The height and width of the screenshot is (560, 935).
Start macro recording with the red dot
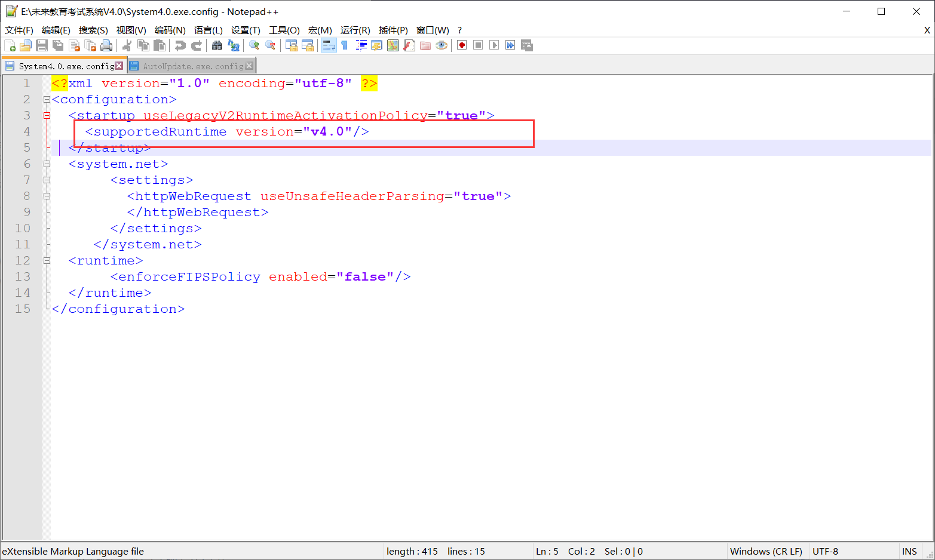click(x=462, y=45)
